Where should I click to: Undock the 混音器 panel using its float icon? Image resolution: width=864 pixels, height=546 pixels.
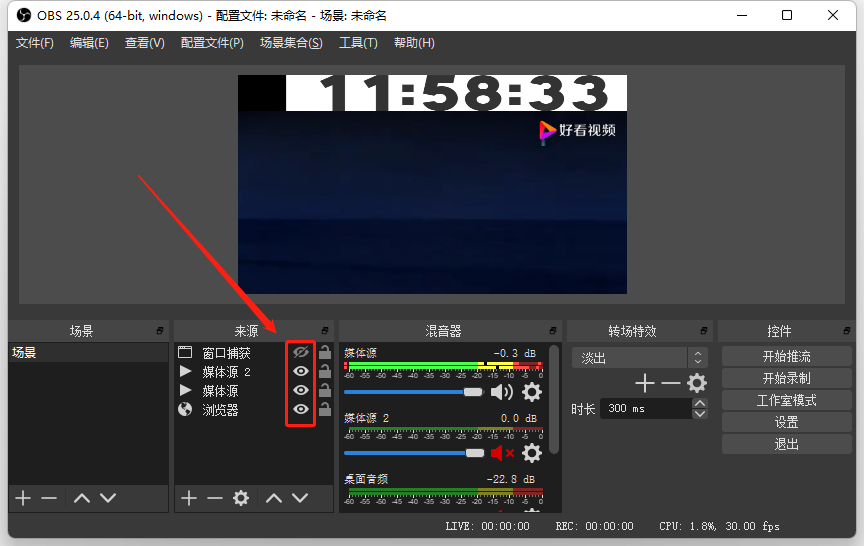(x=552, y=331)
